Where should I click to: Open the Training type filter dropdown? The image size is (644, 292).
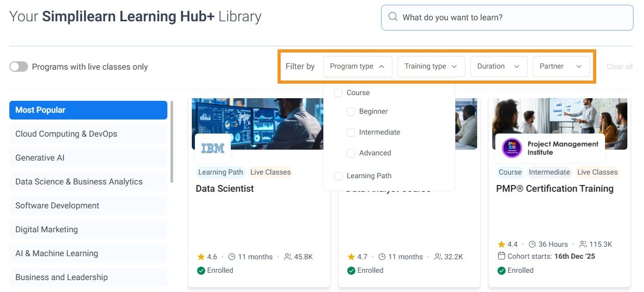[x=430, y=67]
